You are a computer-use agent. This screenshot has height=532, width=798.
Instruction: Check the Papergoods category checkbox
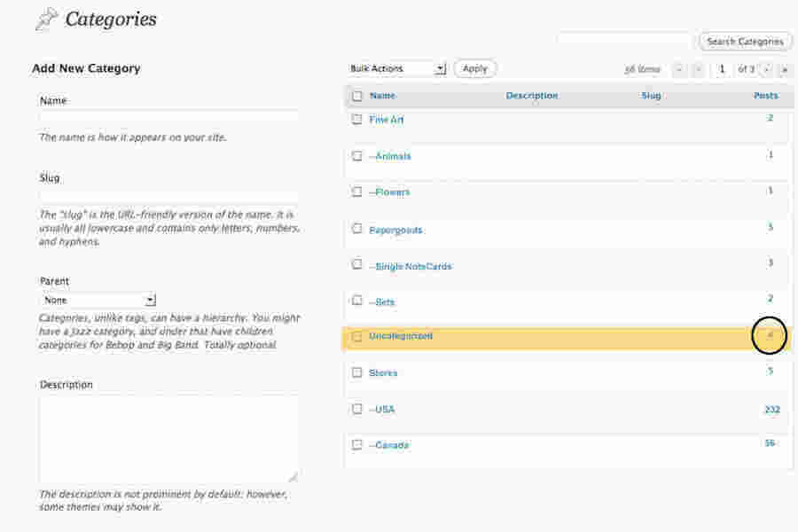pos(357,229)
